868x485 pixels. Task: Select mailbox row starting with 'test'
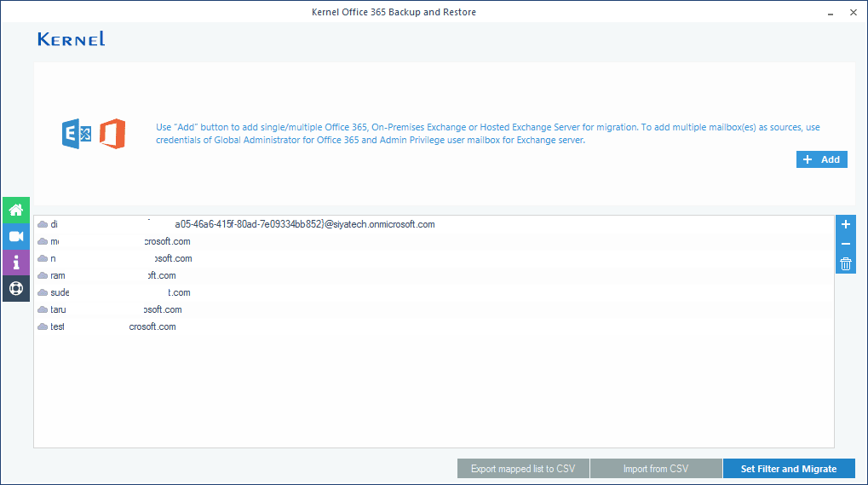coord(434,326)
